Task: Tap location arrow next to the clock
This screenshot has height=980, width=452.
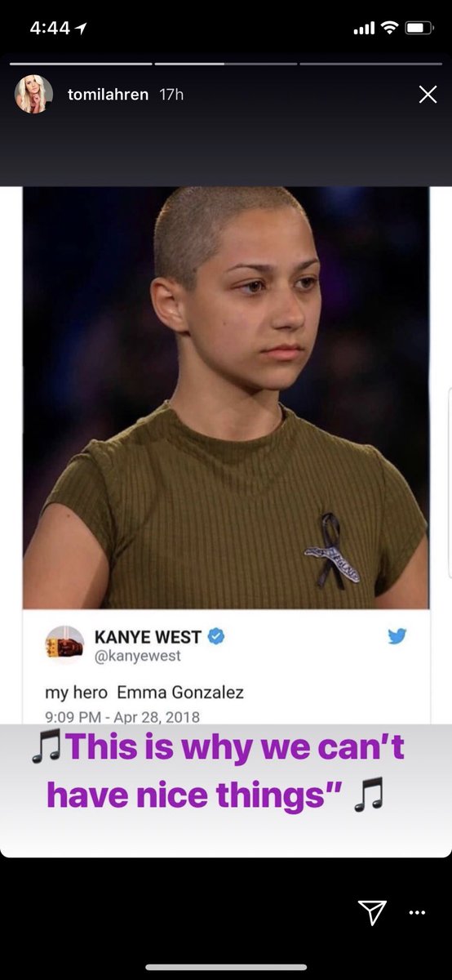Action: [x=82, y=28]
